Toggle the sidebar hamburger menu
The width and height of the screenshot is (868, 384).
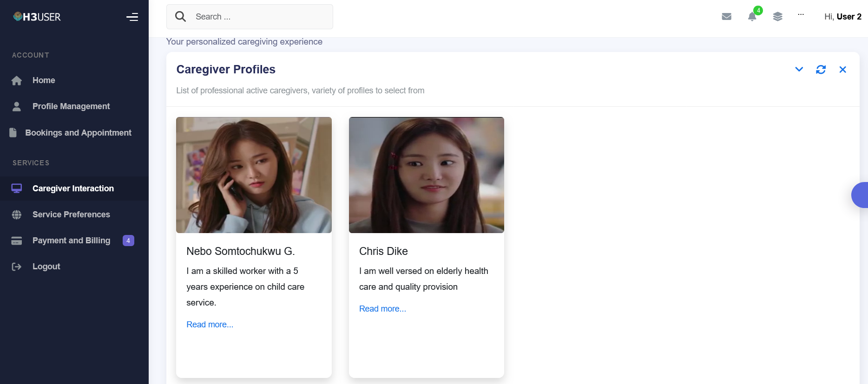pyautogui.click(x=132, y=17)
